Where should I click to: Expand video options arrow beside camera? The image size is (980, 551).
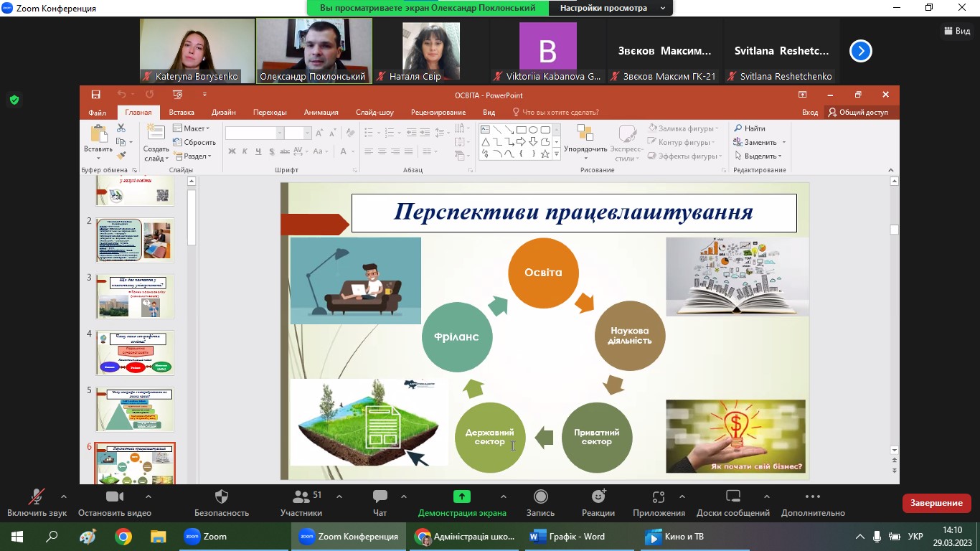point(149,496)
